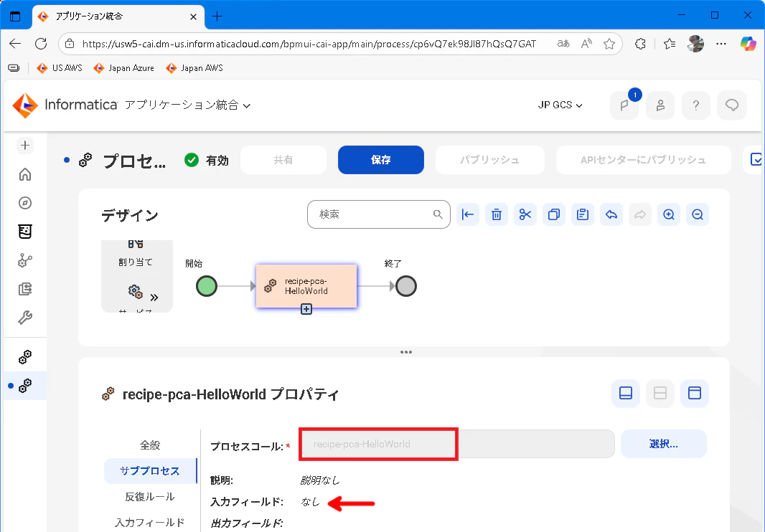Click APIセンターにパブリッシュ button
This screenshot has width=765, height=532.
(x=643, y=160)
